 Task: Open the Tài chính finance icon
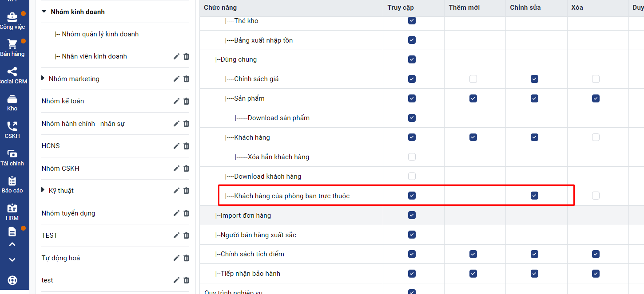tap(12, 154)
